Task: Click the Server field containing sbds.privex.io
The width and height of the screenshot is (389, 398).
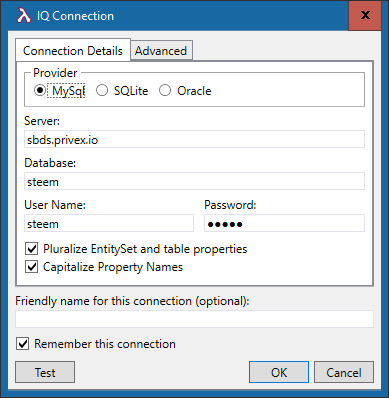Action: click(x=194, y=139)
